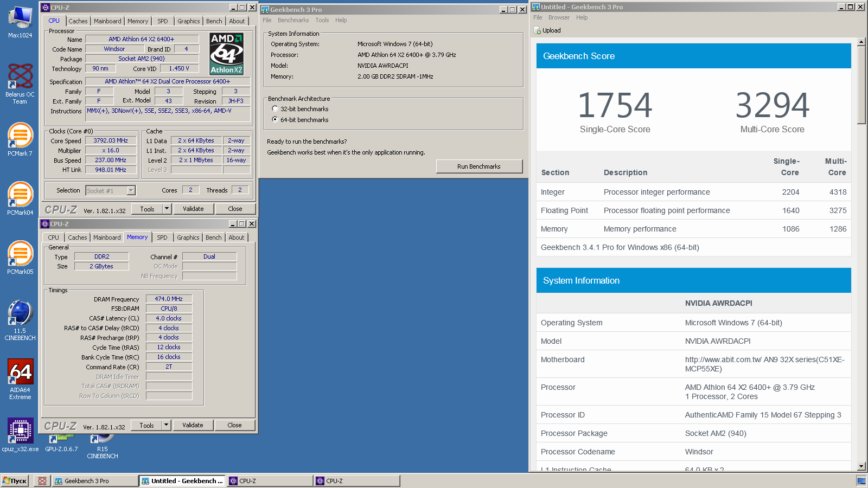Click the Bus Speed value 237.00 MHz

(111, 160)
